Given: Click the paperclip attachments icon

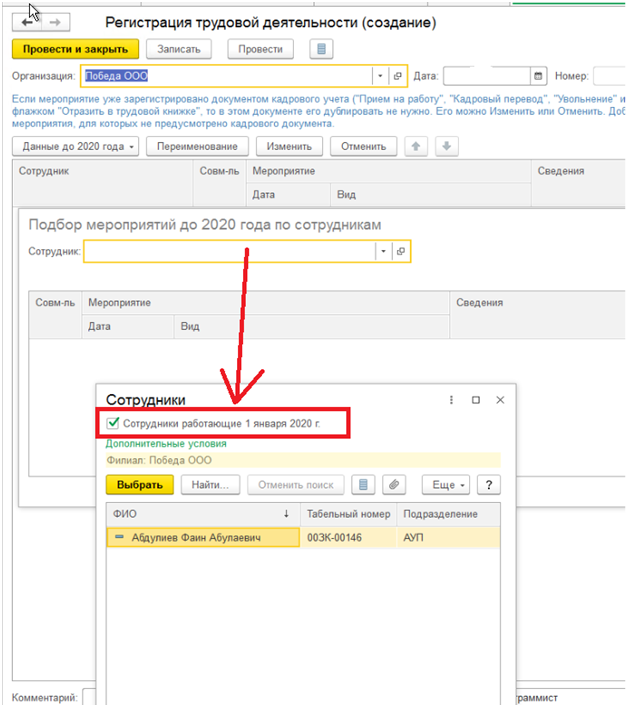Looking at the screenshot, I should pos(394,484).
